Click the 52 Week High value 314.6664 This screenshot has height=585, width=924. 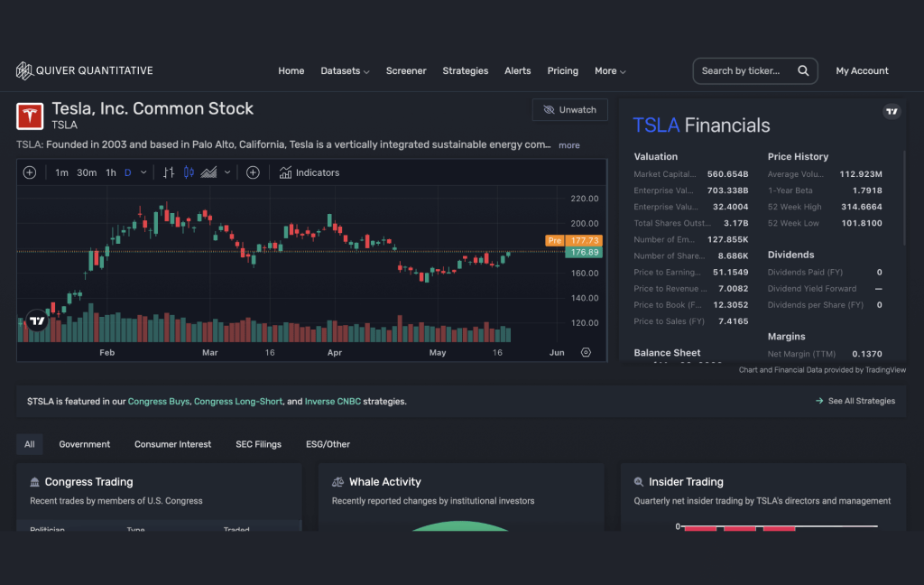pos(862,207)
